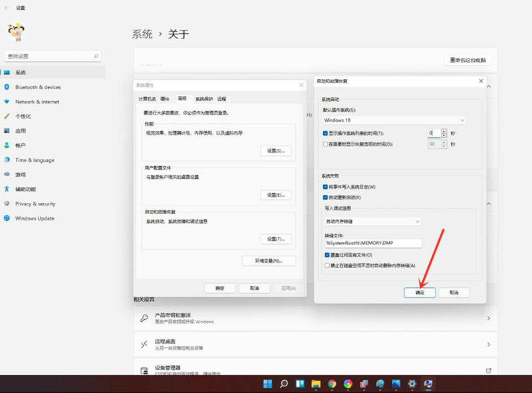
Task: Increase the OS list display time stepper
Action: coord(444,130)
